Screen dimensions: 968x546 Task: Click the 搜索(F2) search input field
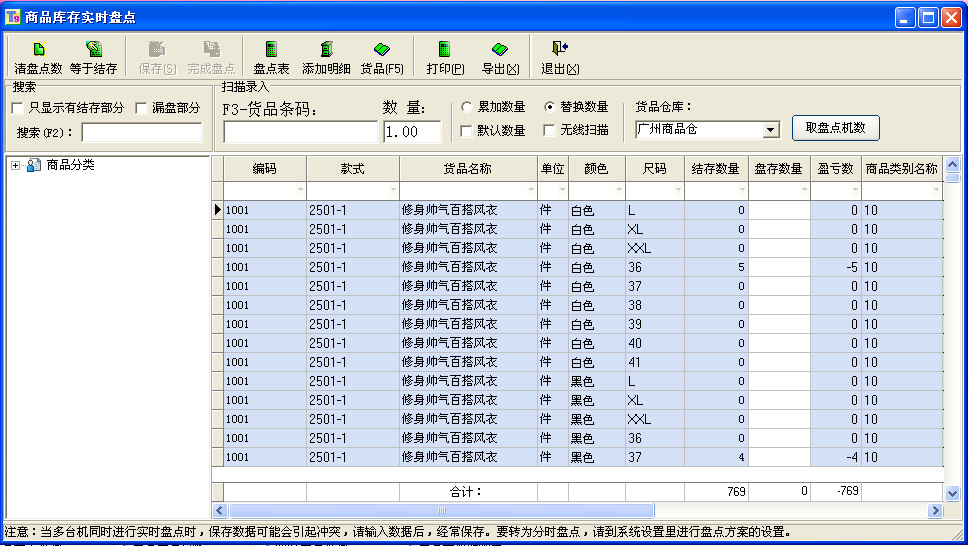point(142,132)
